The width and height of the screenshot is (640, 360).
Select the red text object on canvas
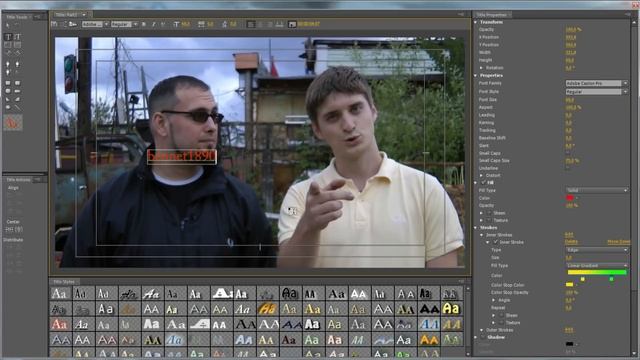pos(182,156)
